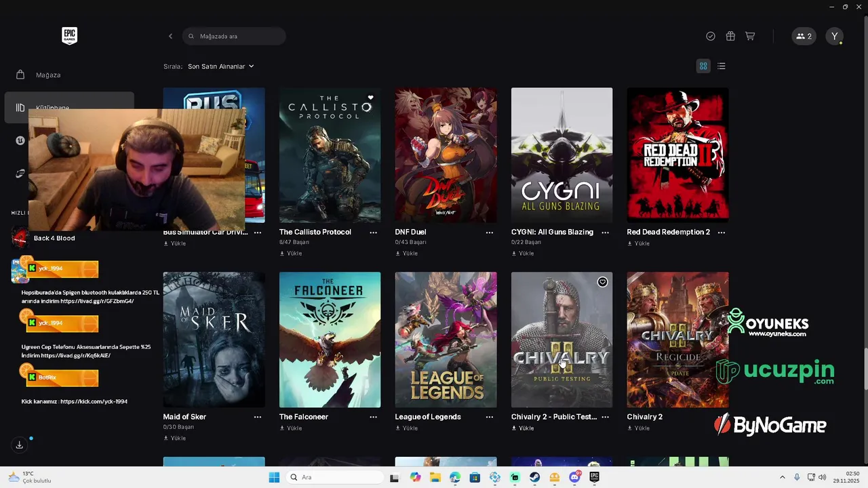Image resolution: width=868 pixels, height=488 pixels.
Task: Open Maid of Sker cover
Action: click(x=214, y=340)
